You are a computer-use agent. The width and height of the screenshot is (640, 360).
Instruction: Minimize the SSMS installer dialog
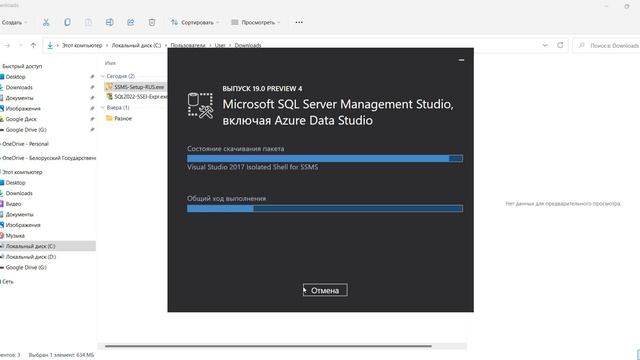click(x=461, y=60)
